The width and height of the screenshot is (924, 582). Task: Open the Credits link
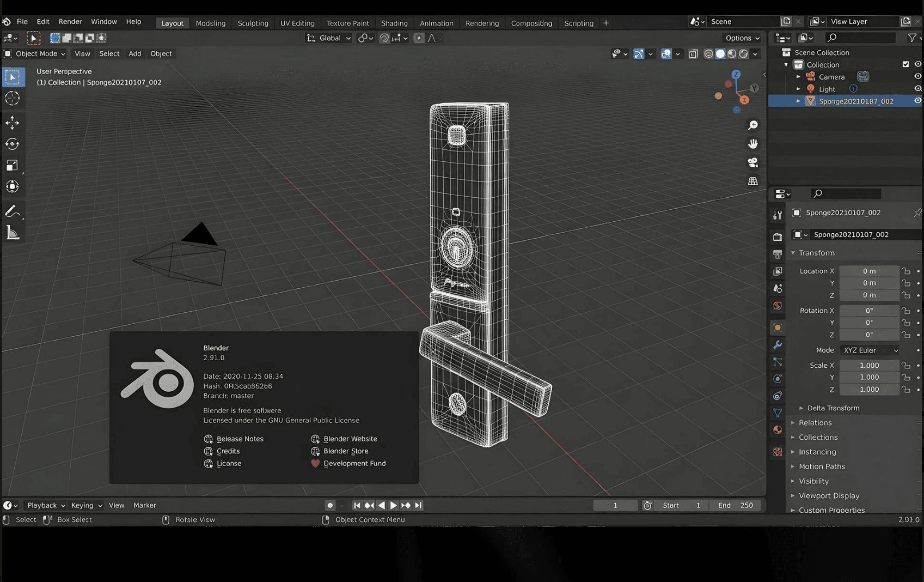(222, 451)
